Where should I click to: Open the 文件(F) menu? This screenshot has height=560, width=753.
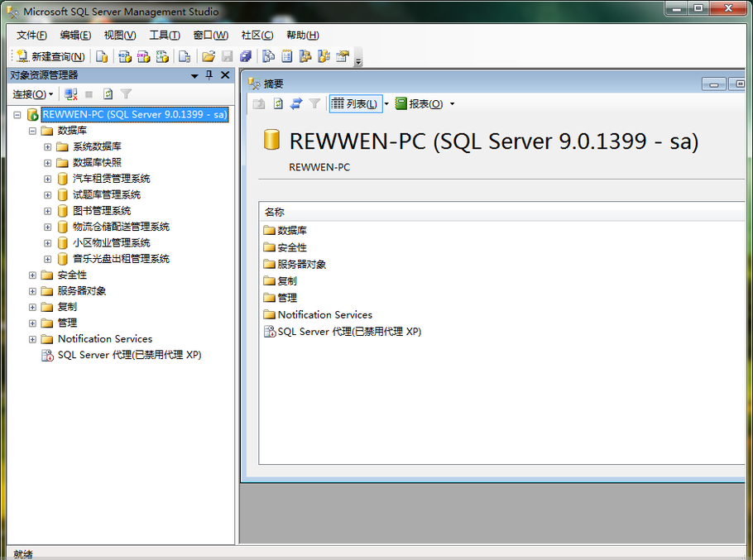pyautogui.click(x=31, y=35)
